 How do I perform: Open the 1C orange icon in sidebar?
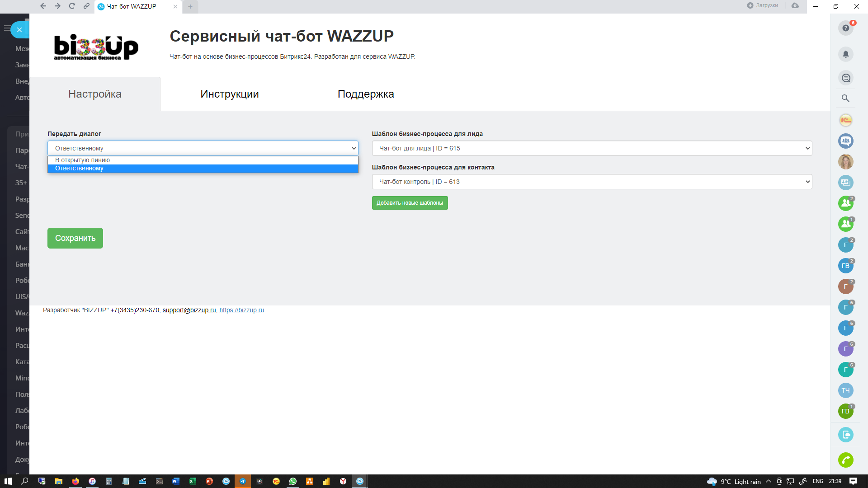pos(845,120)
